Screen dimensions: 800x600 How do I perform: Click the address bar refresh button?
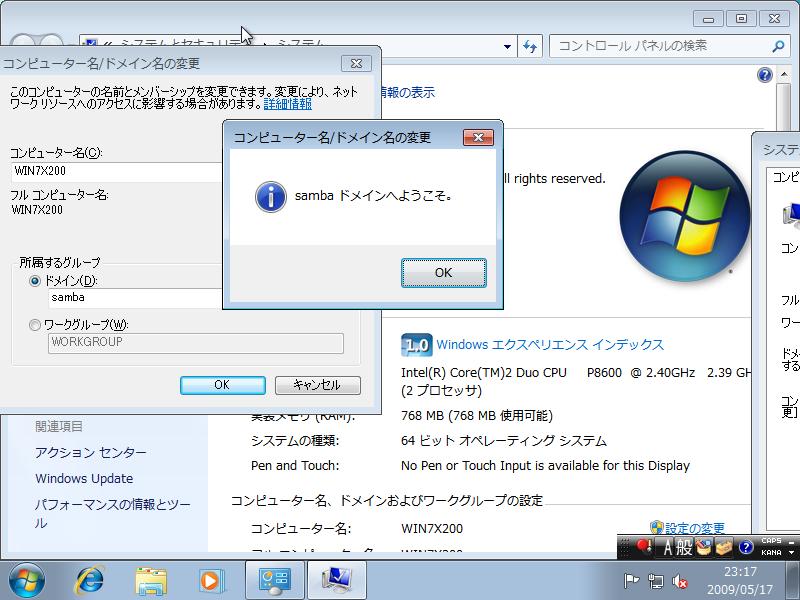pyautogui.click(x=530, y=46)
